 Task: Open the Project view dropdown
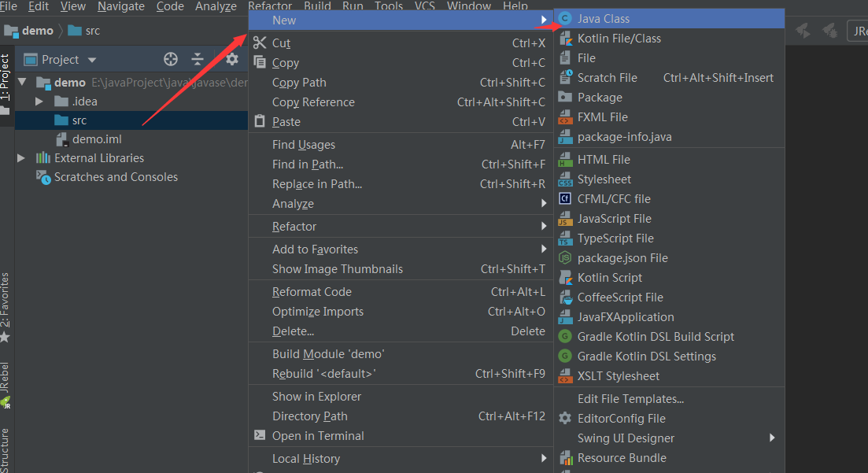pos(92,60)
